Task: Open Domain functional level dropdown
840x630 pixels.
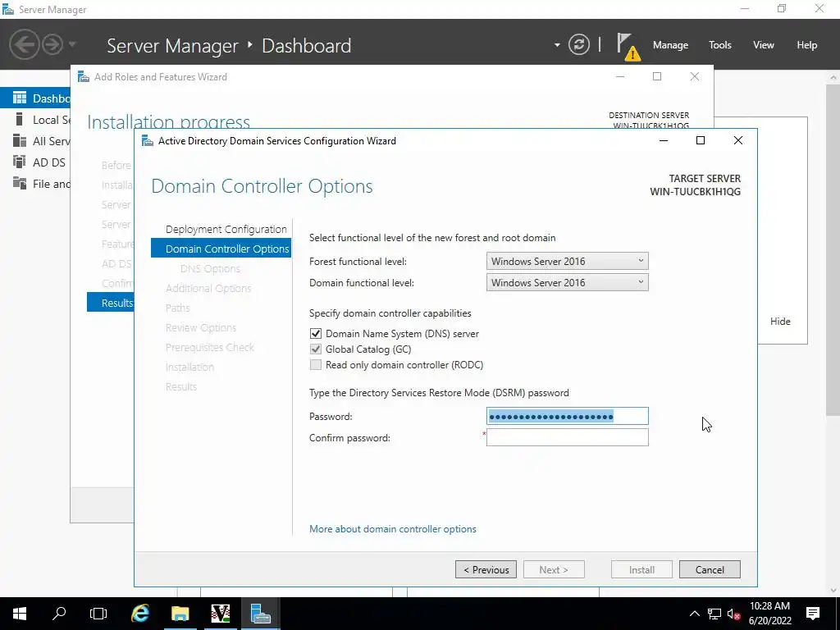Action: tap(568, 282)
